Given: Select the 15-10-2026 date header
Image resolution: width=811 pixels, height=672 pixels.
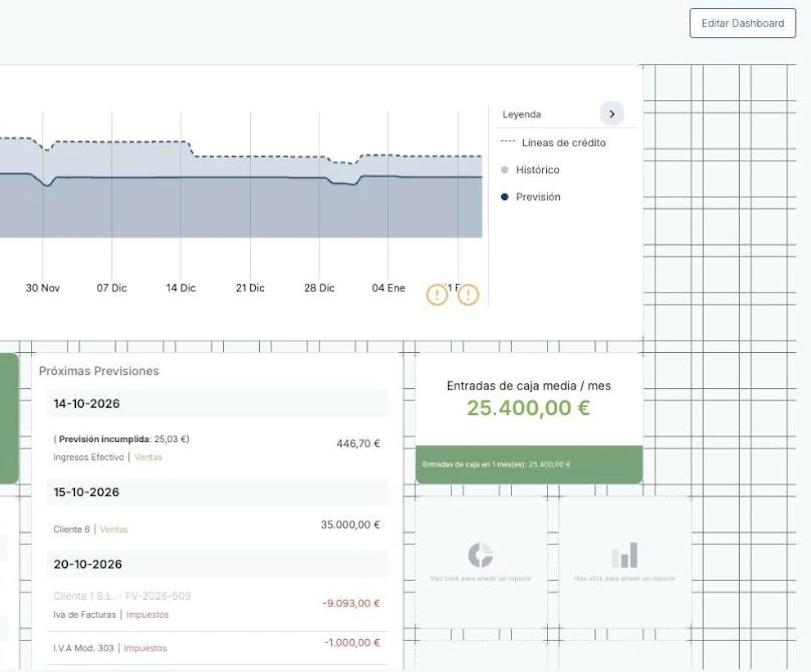Looking at the screenshot, I should [217, 492].
